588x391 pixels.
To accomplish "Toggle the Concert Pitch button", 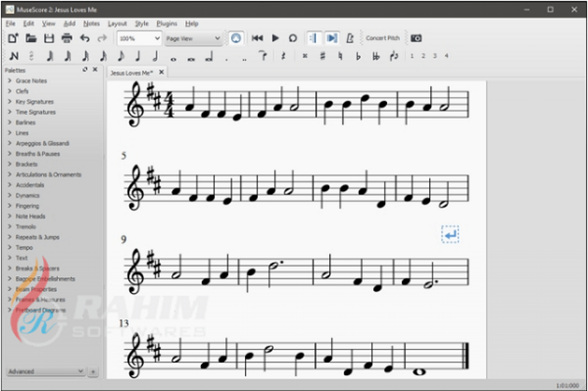I will 382,38.
